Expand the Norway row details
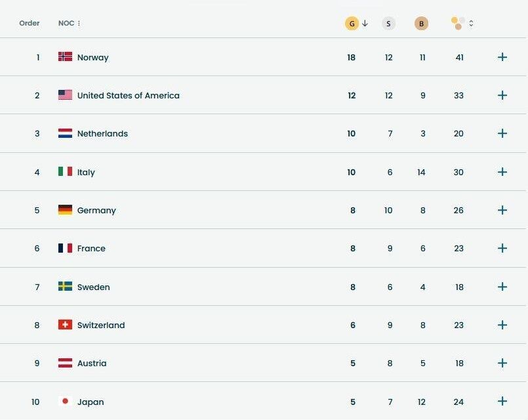Image resolution: width=528 pixels, height=420 pixels. coord(502,57)
